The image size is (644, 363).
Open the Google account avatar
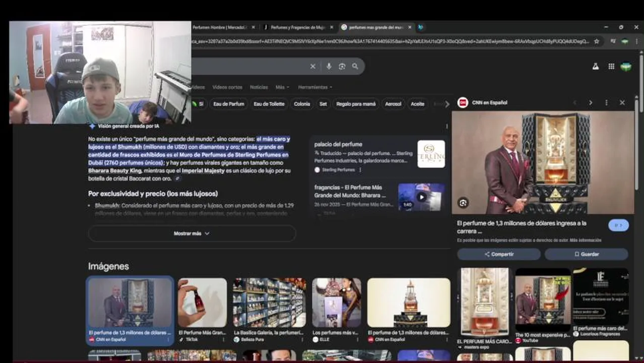click(x=626, y=66)
